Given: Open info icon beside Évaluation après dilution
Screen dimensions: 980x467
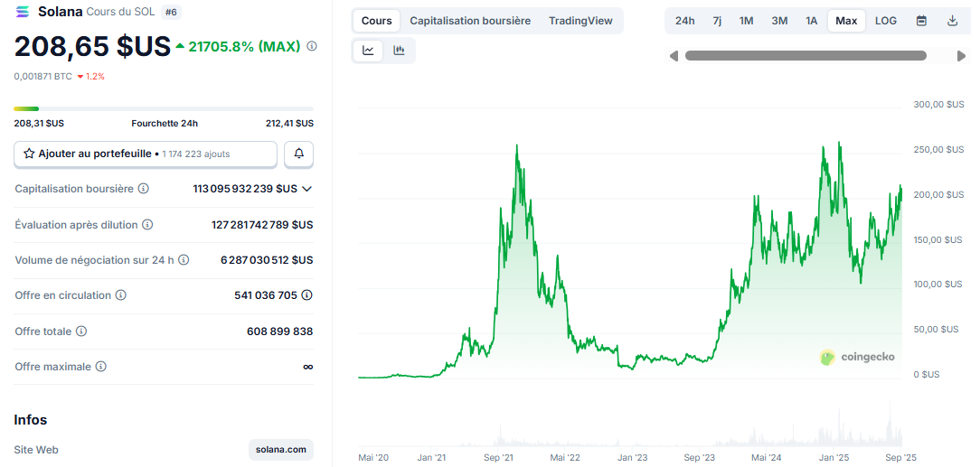Looking at the screenshot, I should point(147,225).
